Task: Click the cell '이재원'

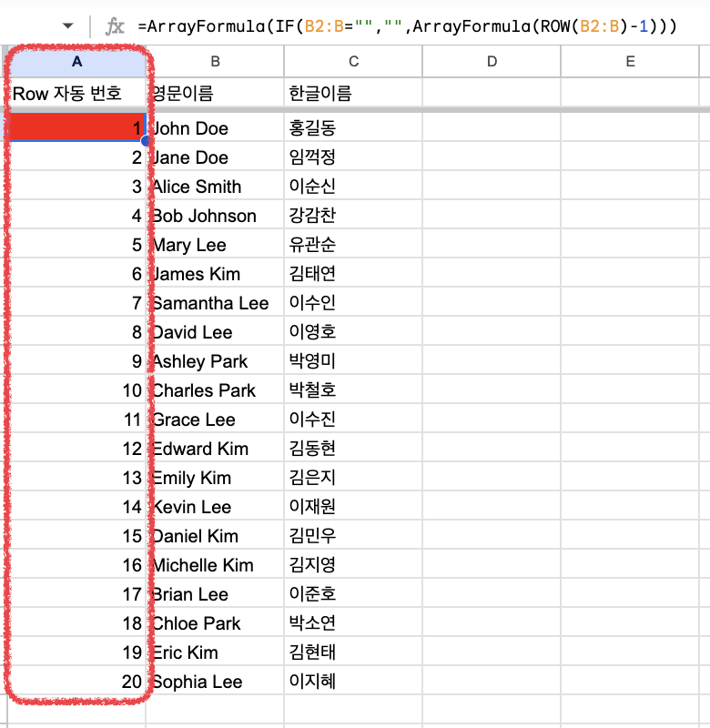Action: click(353, 507)
